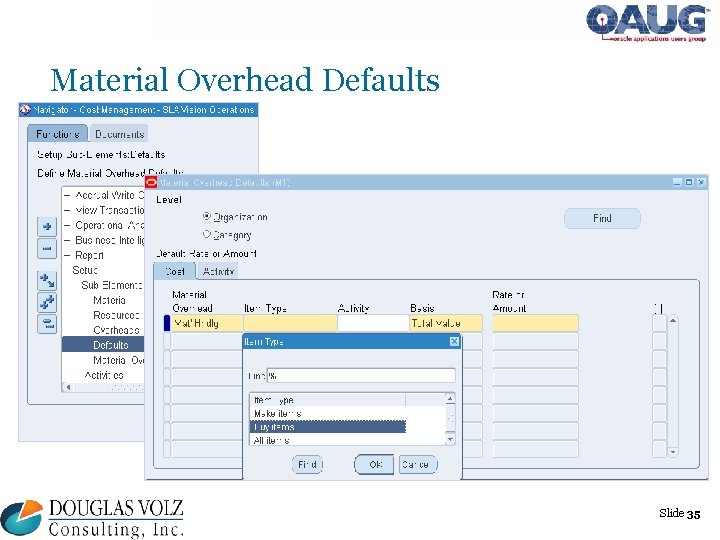Select Setup node in Navigator tree
This screenshot has height=540, width=720.
click(84, 270)
